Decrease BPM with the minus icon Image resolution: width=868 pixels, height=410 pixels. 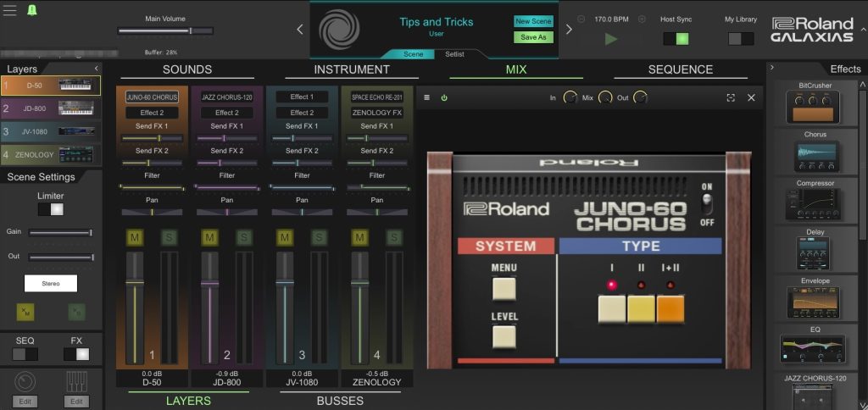pos(581,19)
